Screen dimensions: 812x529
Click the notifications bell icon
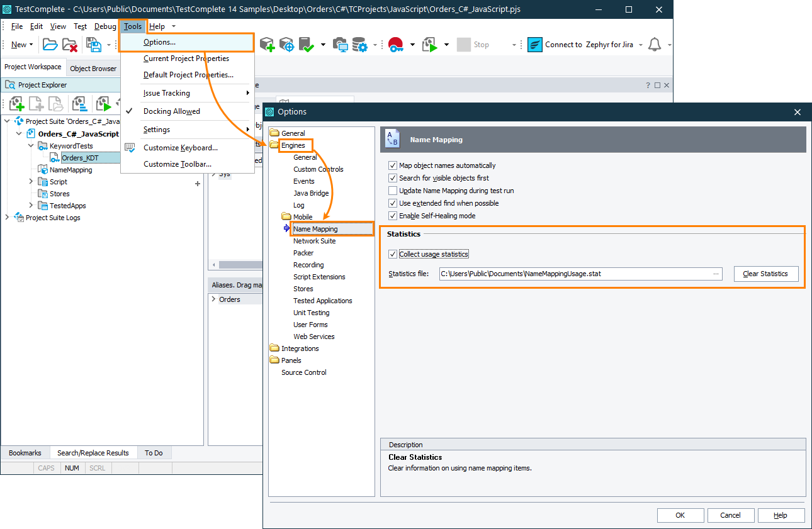click(655, 45)
